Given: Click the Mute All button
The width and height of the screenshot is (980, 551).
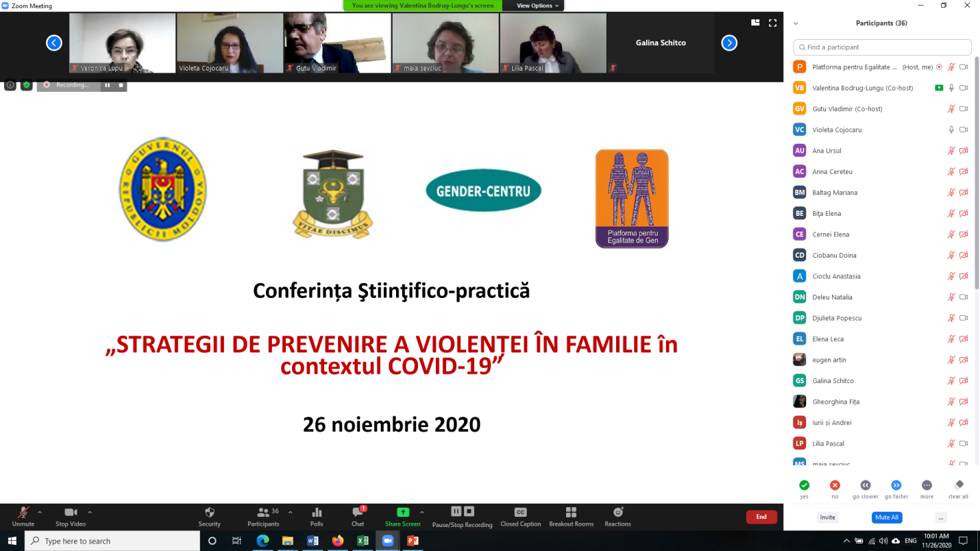Looking at the screenshot, I should point(887,517).
